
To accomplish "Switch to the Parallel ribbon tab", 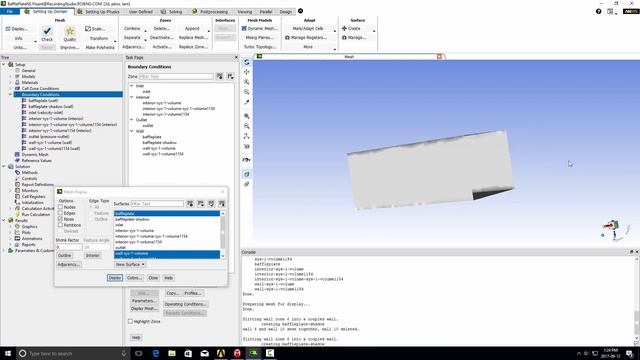I will (x=266, y=11).
